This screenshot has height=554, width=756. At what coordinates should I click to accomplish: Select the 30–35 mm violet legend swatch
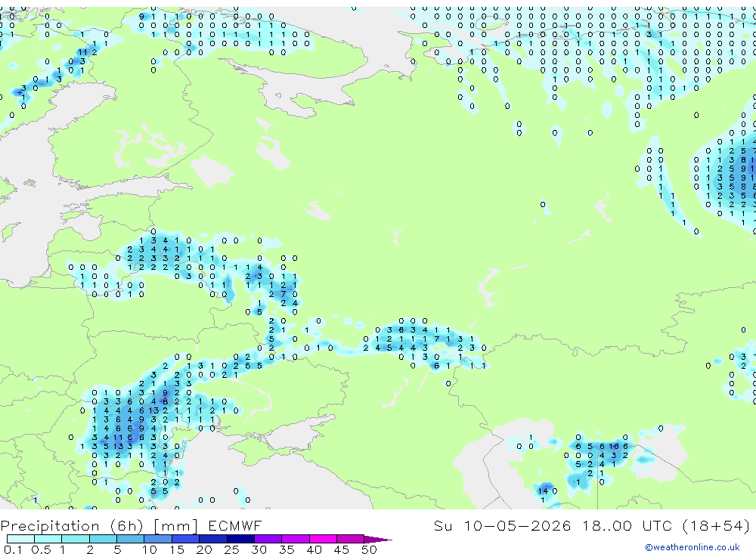click(268, 539)
